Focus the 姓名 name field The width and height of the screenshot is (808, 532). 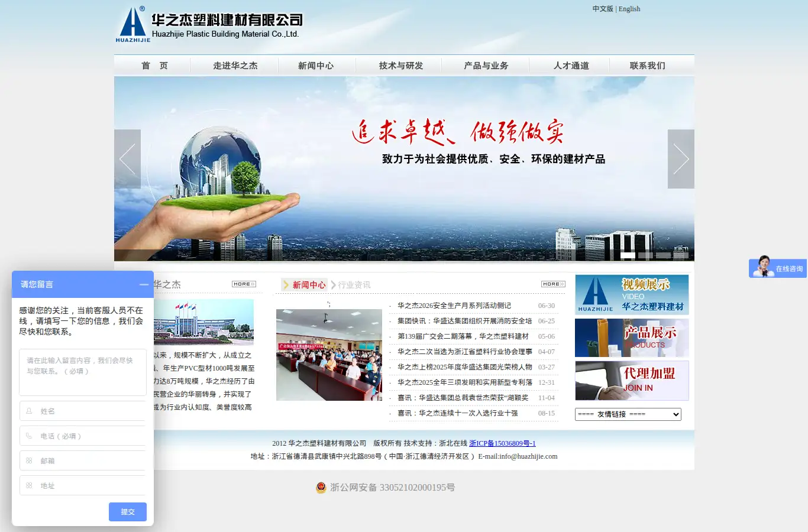[83, 411]
